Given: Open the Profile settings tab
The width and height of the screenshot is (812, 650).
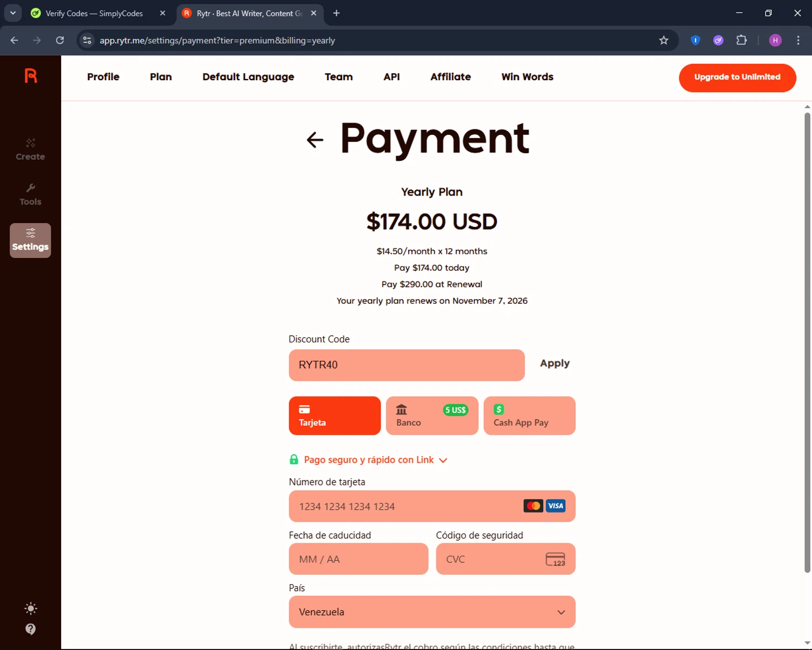Looking at the screenshot, I should coord(103,77).
